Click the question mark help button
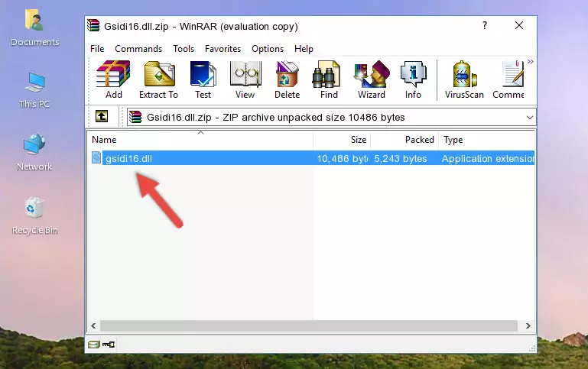The width and height of the screenshot is (588, 369). pyautogui.click(x=485, y=25)
